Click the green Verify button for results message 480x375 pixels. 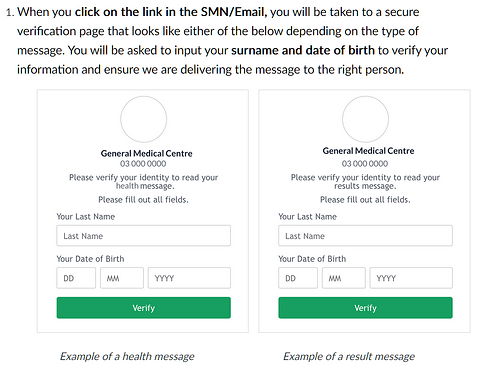pos(365,308)
